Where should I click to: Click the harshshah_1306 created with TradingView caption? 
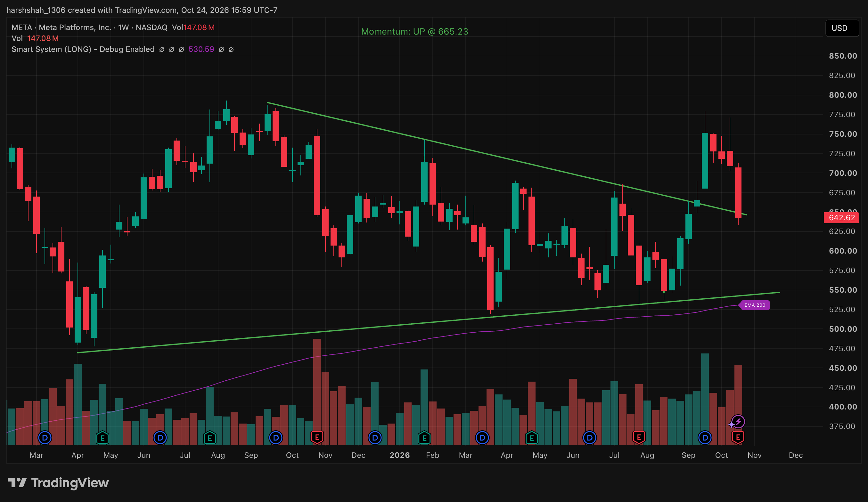tap(142, 10)
